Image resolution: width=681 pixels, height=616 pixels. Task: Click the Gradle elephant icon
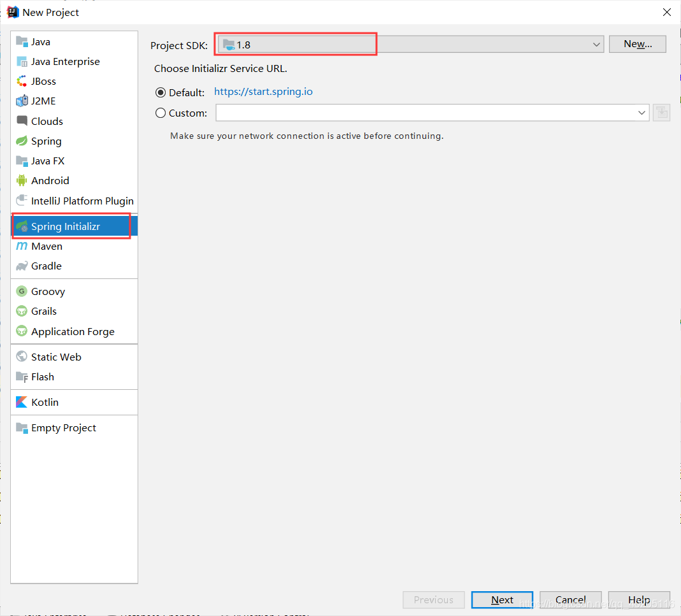[22, 266]
